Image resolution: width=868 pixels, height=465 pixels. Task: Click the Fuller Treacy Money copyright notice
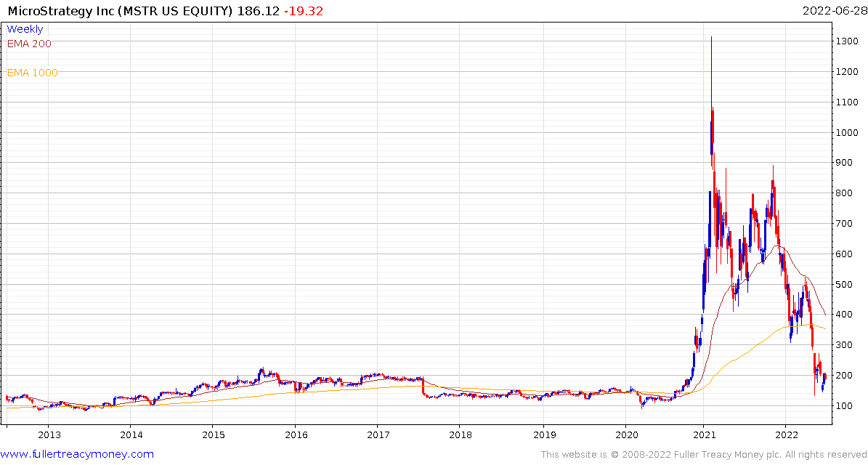pos(703,455)
